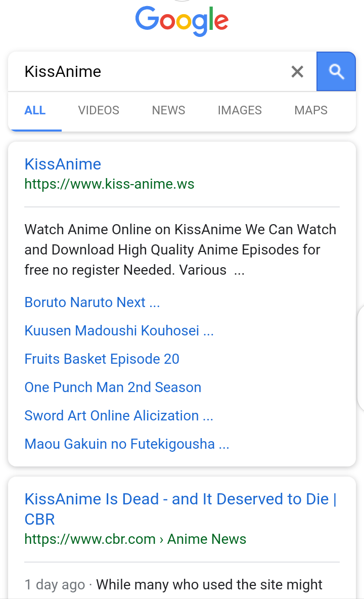Click the kiss-anime.ws URL

tap(109, 184)
